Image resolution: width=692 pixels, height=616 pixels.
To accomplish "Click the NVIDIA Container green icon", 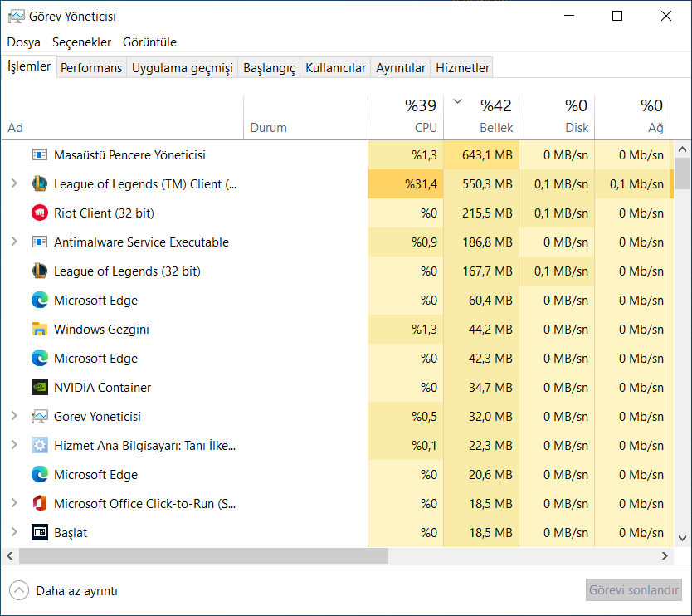I will click(x=40, y=387).
